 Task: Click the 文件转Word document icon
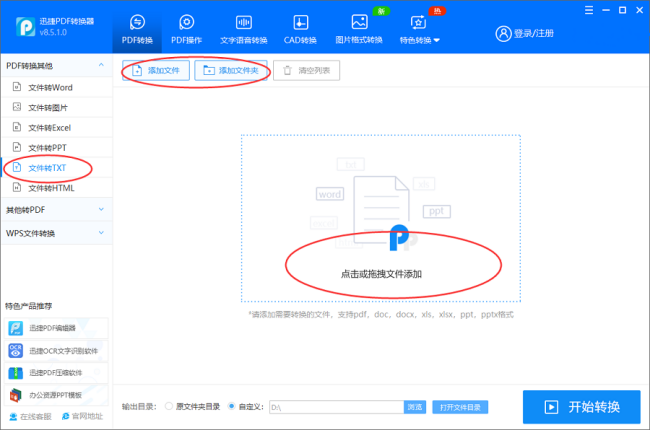point(17,87)
